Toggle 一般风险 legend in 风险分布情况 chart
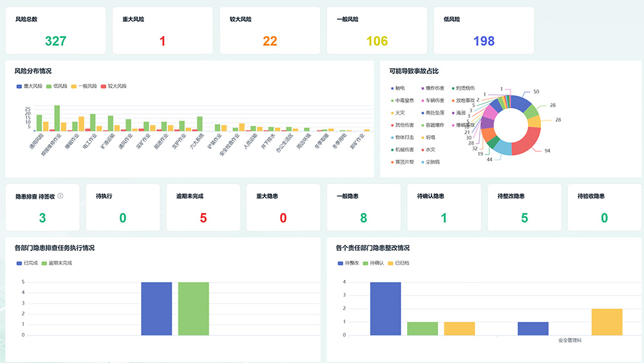644x363 pixels. tap(84, 86)
